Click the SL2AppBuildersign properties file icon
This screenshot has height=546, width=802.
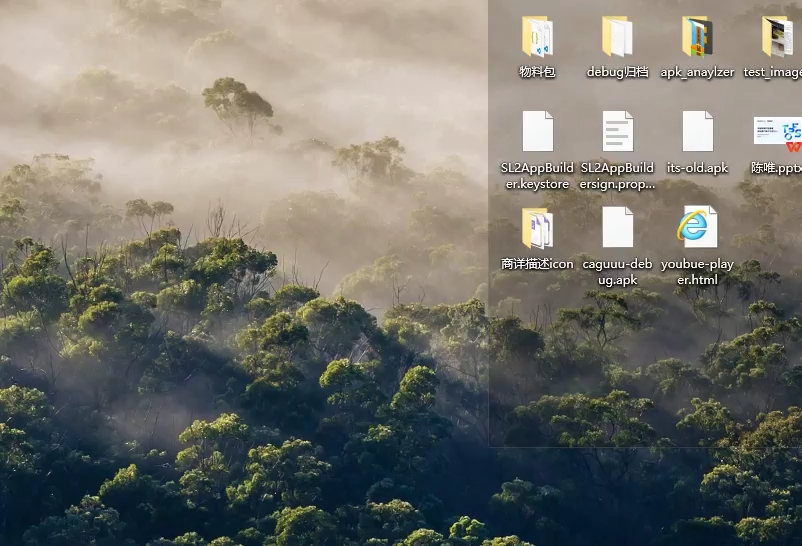(617, 131)
